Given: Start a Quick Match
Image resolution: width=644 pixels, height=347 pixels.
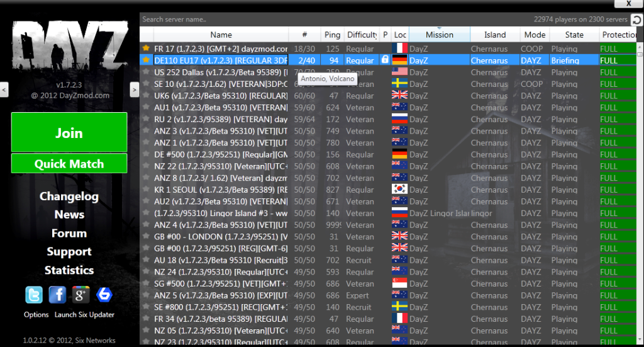Looking at the screenshot, I should pyautogui.click(x=69, y=164).
